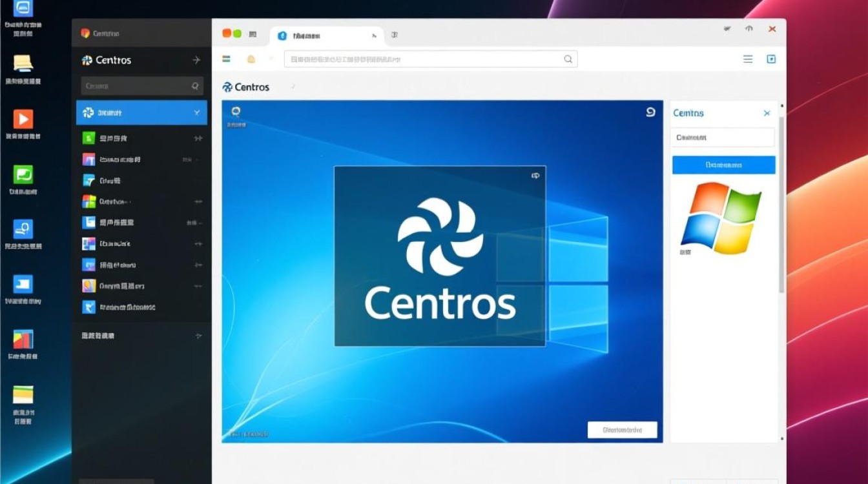Switch to the tab with the blue hexagon icon
This screenshot has width=868, height=484.
click(327, 36)
